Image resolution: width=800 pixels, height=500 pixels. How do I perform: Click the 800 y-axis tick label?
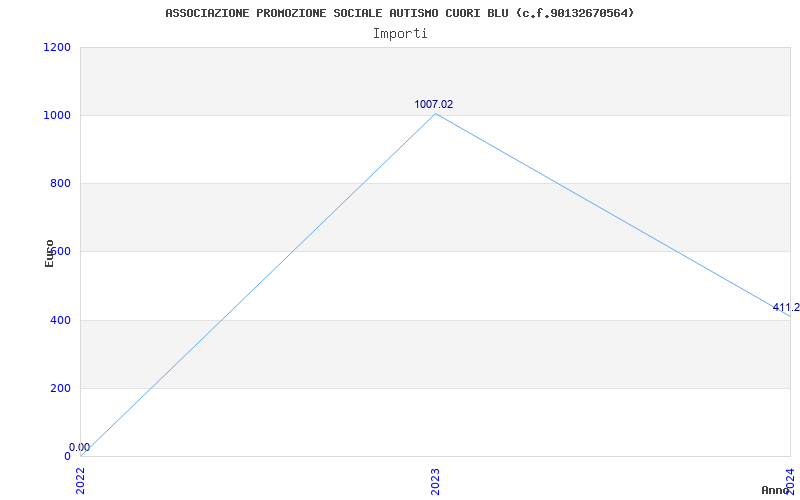(x=60, y=183)
